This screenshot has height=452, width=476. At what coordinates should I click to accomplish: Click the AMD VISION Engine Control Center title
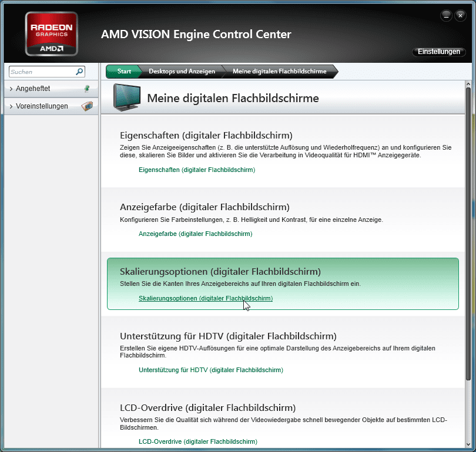click(196, 34)
